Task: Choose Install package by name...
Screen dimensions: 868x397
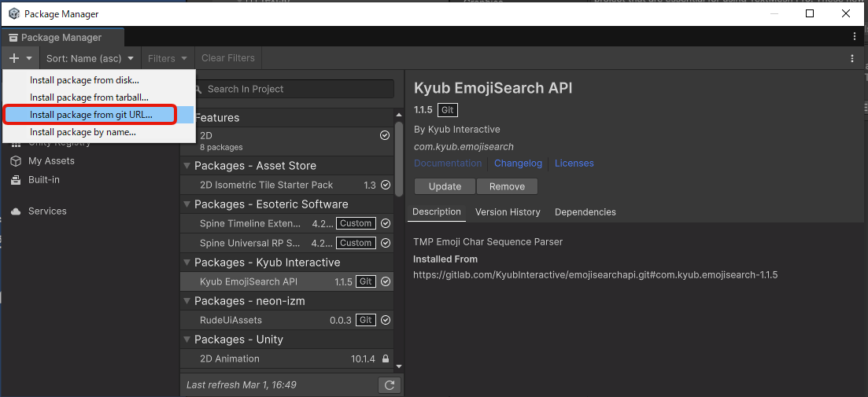Action: coord(98,132)
